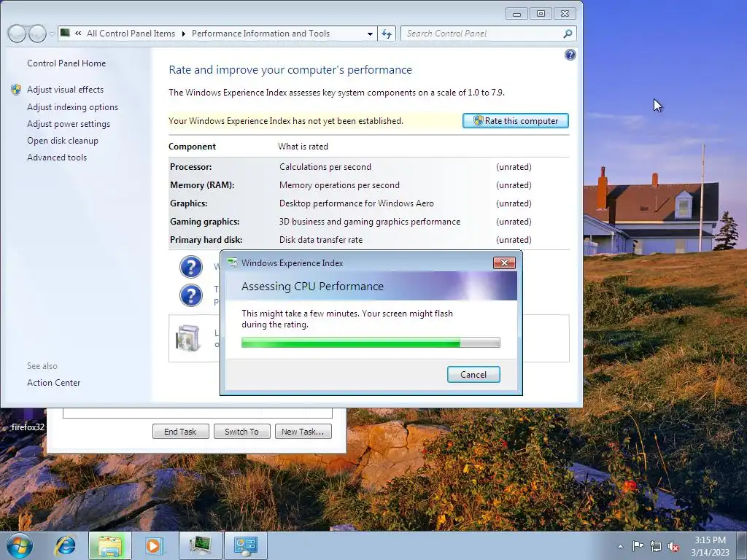Open Advanced tools
747x560 pixels.
coord(57,157)
